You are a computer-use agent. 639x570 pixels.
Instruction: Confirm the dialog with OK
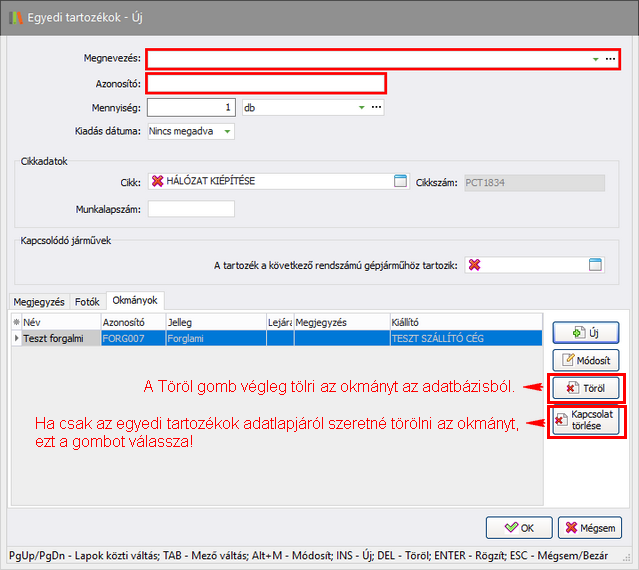click(x=518, y=527)
